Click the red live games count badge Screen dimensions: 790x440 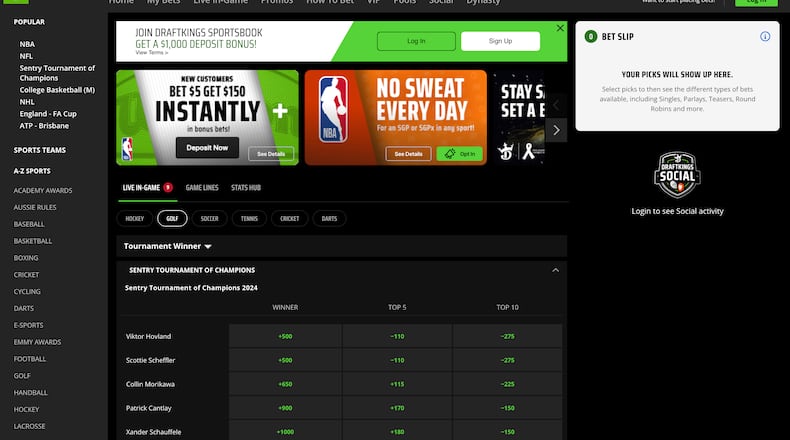click(168, 187)
